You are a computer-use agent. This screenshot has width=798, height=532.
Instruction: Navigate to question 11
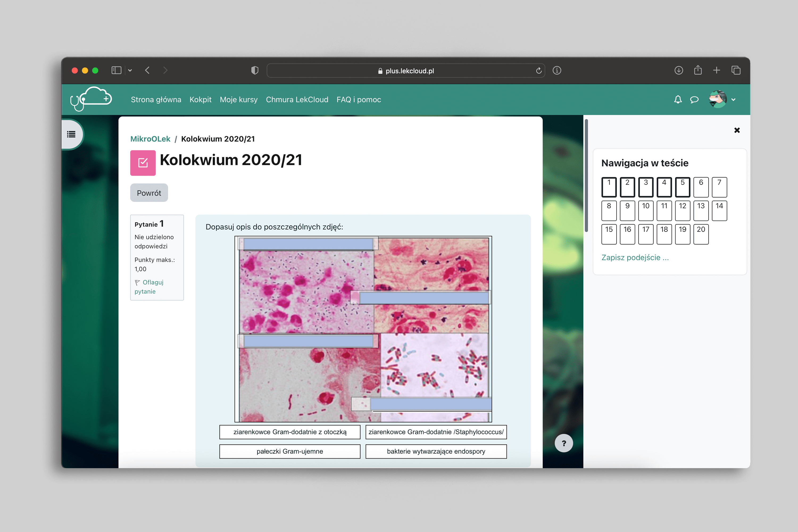[664, 211]
